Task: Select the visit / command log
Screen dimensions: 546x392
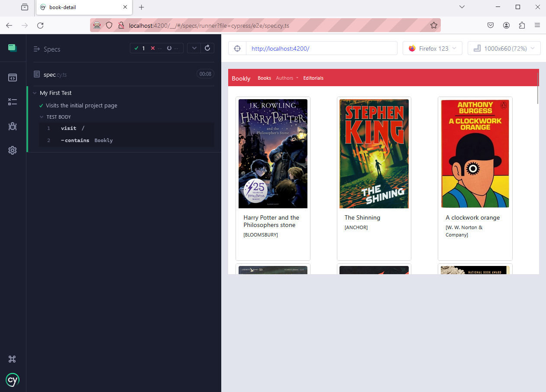Action: 126,128
